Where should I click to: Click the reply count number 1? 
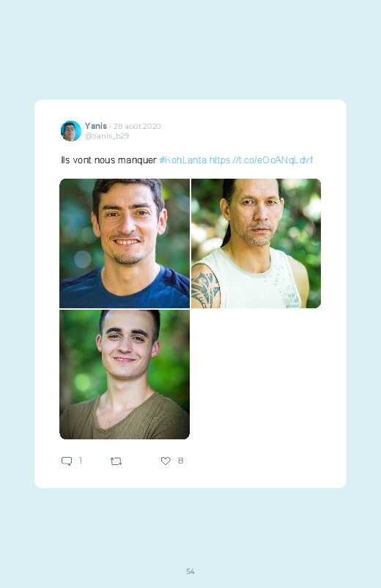point(81,460)
